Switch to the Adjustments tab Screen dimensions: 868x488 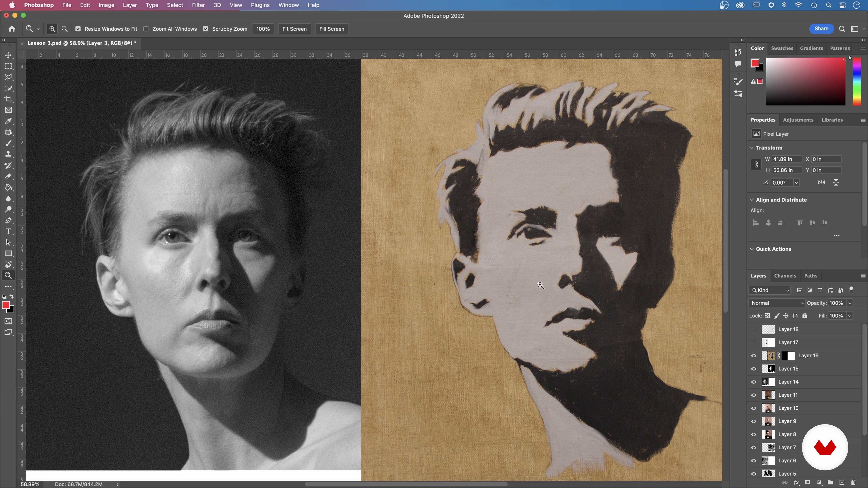798,120
